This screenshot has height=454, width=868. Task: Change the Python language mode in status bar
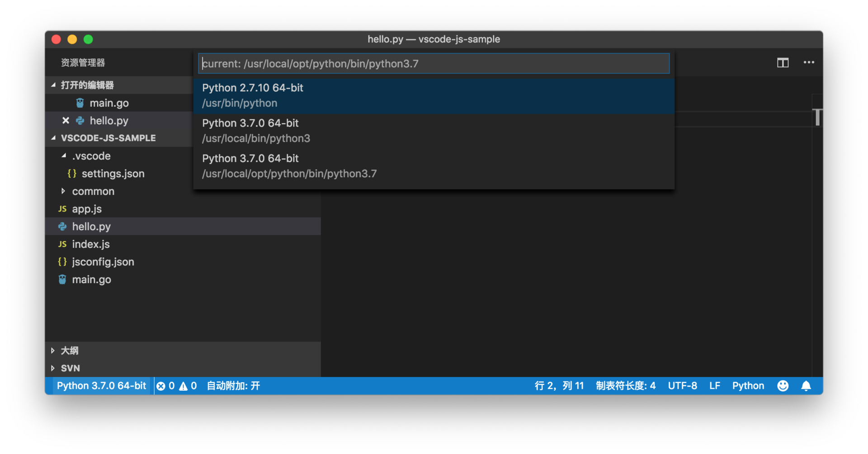[x=748, y=386]
